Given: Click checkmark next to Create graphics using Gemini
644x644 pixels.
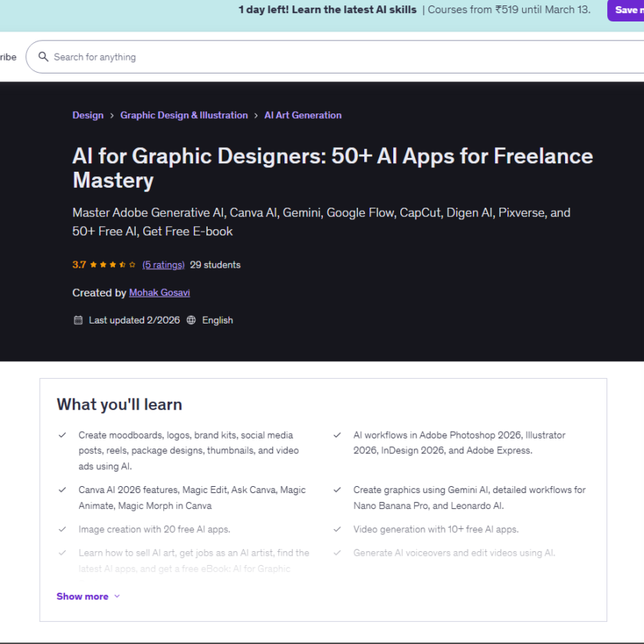Looking at the screenshot, I should (337, 490).
